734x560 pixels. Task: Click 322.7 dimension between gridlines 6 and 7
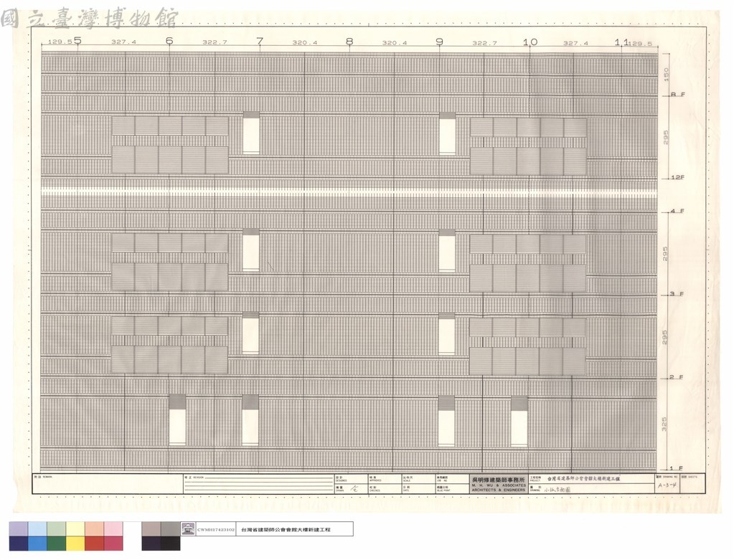(215, 42)
